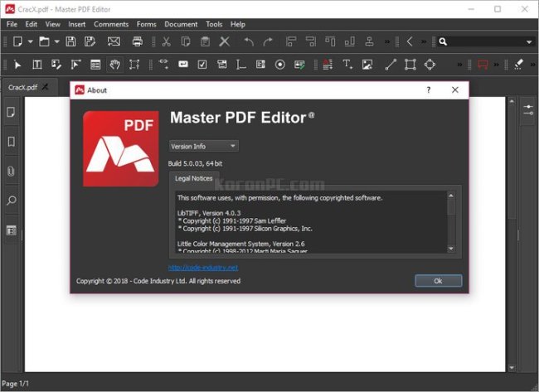Click the Save As icon

click(90, 41)
